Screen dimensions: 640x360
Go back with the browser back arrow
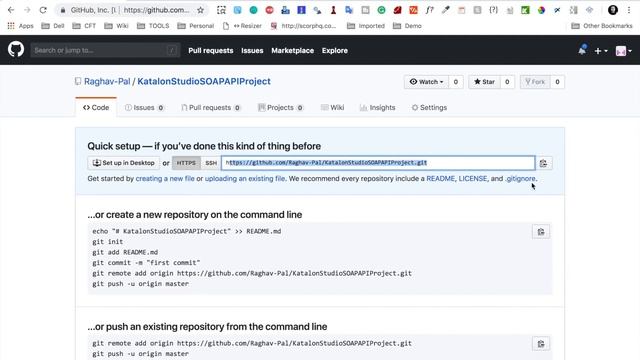tap(11, 10)
